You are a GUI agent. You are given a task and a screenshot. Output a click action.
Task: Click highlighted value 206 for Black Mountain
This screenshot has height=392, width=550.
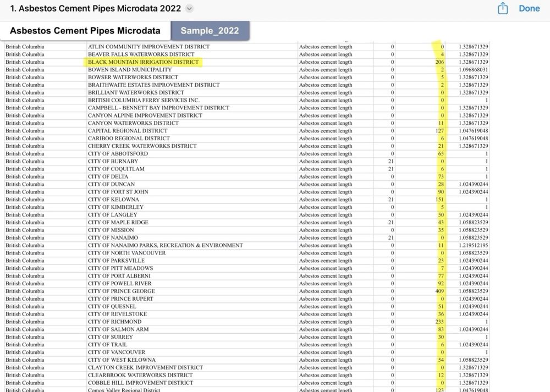click(439, 62)
